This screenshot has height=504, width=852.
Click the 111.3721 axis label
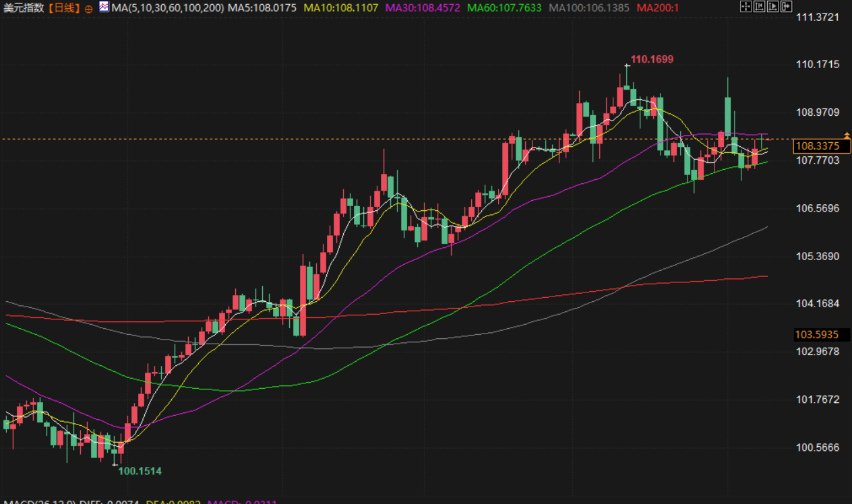[818, 17]
